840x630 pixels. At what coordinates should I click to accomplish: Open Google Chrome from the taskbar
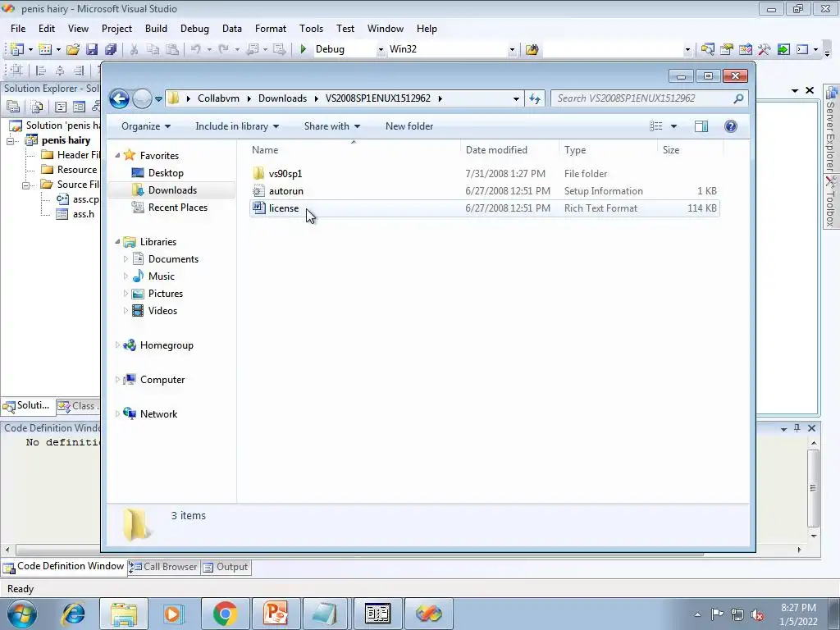point(226,614)
